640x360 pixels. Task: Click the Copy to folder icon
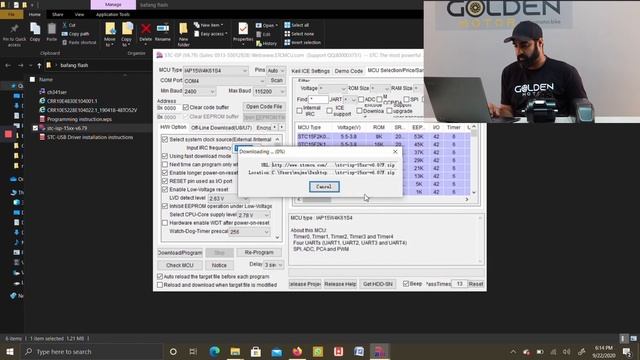[127, 29]
